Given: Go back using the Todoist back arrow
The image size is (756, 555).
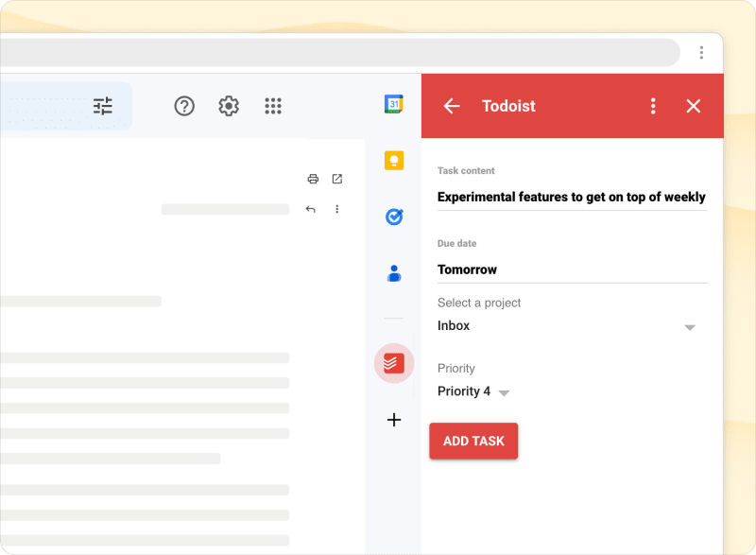Looking at the screenshot, I should [x=451, y=106].
